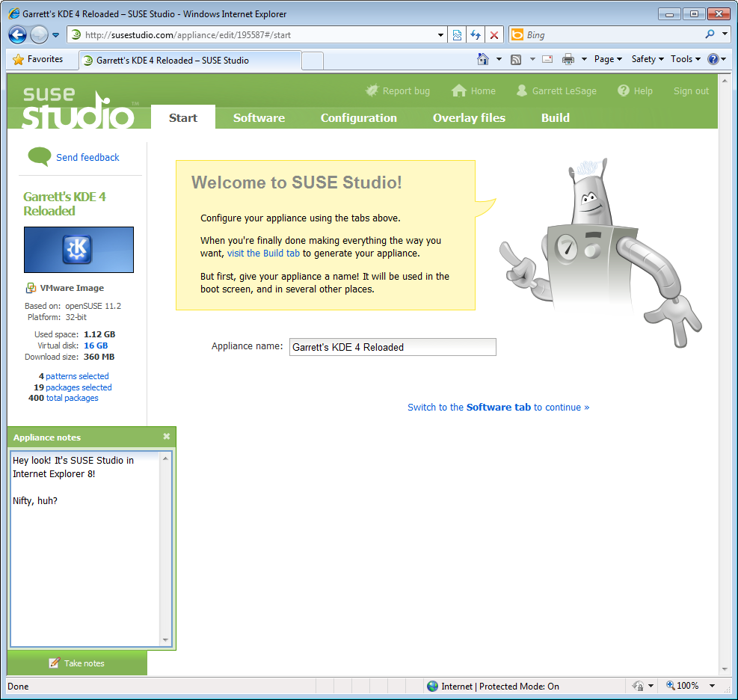Click the visit the Build tab link

click(263, 254)
